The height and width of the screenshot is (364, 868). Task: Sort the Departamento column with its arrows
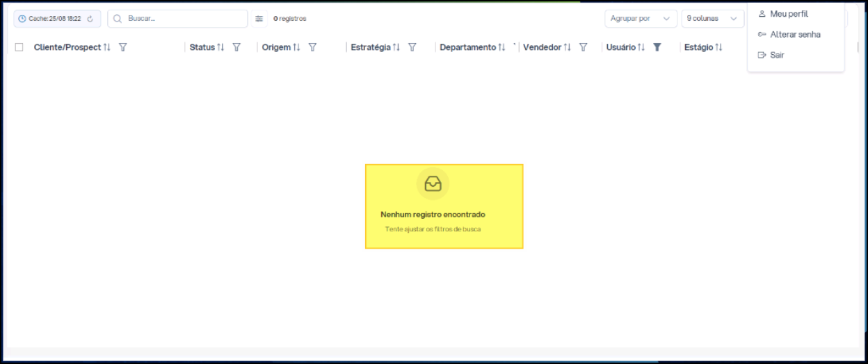[501, 47]
